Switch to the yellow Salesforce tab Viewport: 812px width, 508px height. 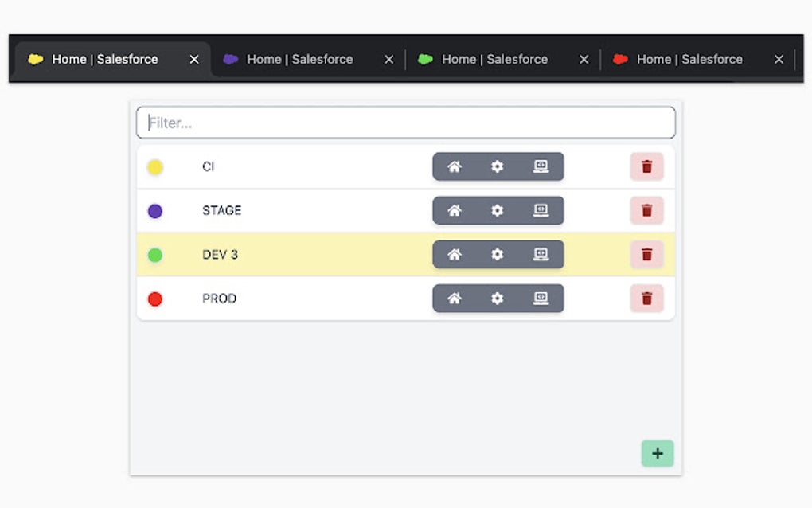pos(104,59)
